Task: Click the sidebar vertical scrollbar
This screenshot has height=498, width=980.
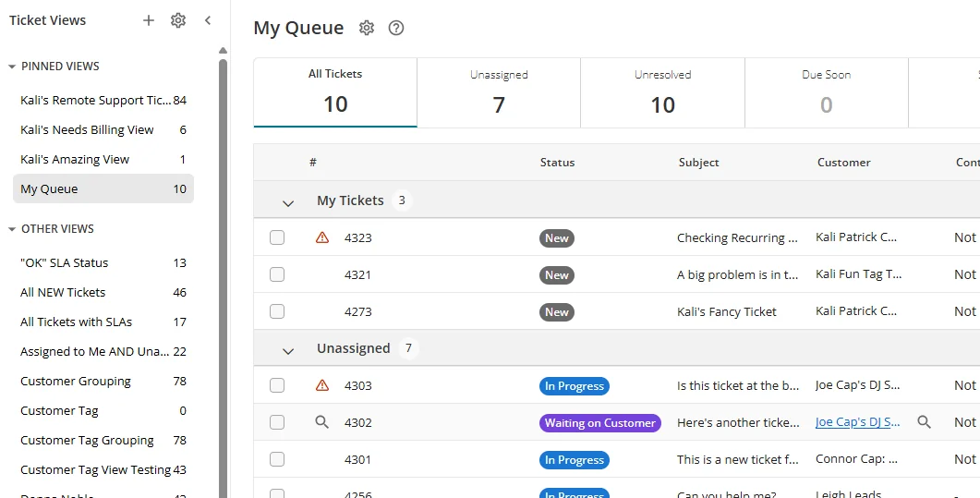Action: [x=224, y=278]
